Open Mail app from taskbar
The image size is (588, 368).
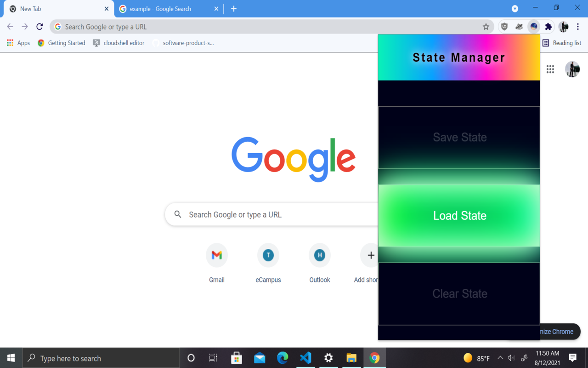260,358
